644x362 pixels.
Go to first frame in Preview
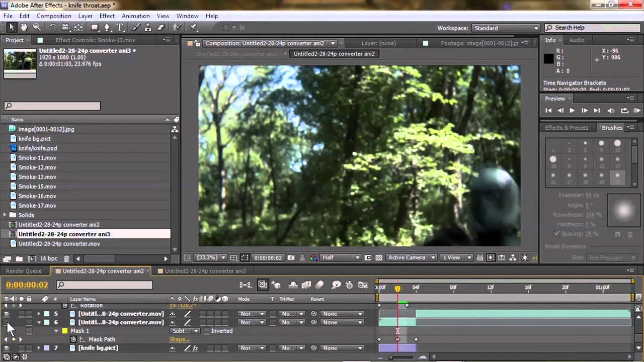pyautogui.click(x=548, y=111)
